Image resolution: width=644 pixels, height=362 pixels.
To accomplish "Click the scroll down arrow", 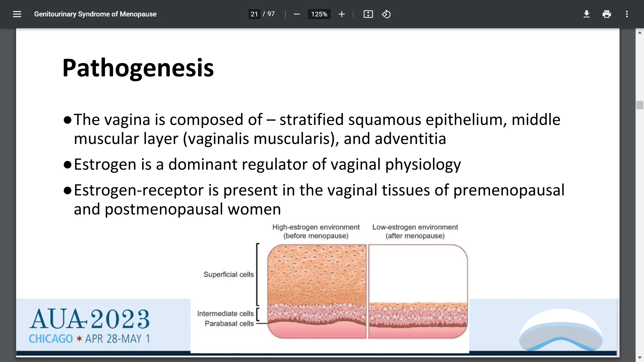I will pyautogui.click(x=640, y=358).
